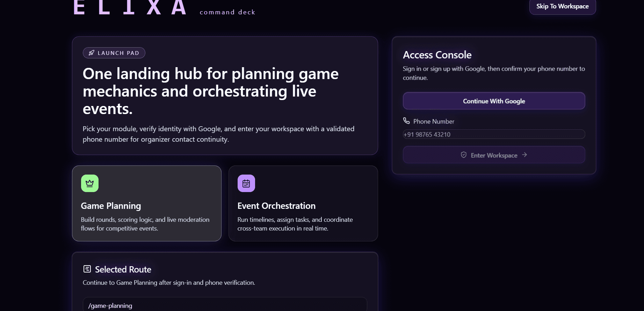Click the document icon next to Selected Route

pyautogui.click(x=87, y=269)
